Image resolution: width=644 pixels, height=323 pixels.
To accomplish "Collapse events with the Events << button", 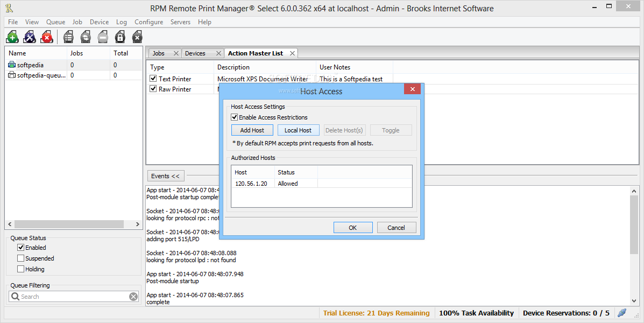I will [166, 176].
